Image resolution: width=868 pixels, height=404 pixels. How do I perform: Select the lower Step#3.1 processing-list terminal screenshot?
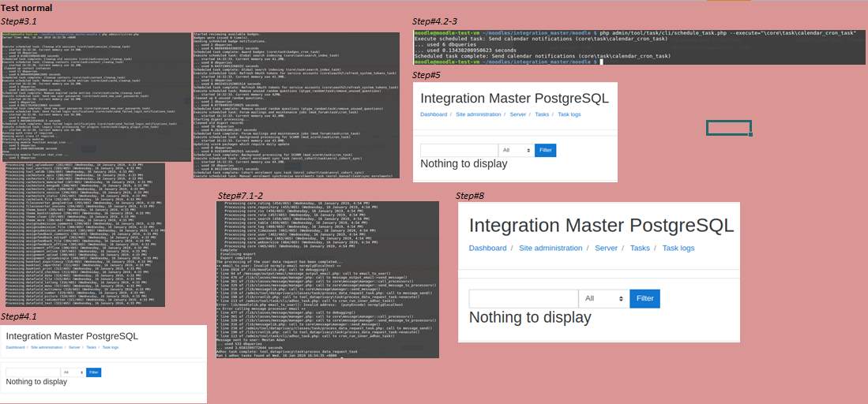85,234
